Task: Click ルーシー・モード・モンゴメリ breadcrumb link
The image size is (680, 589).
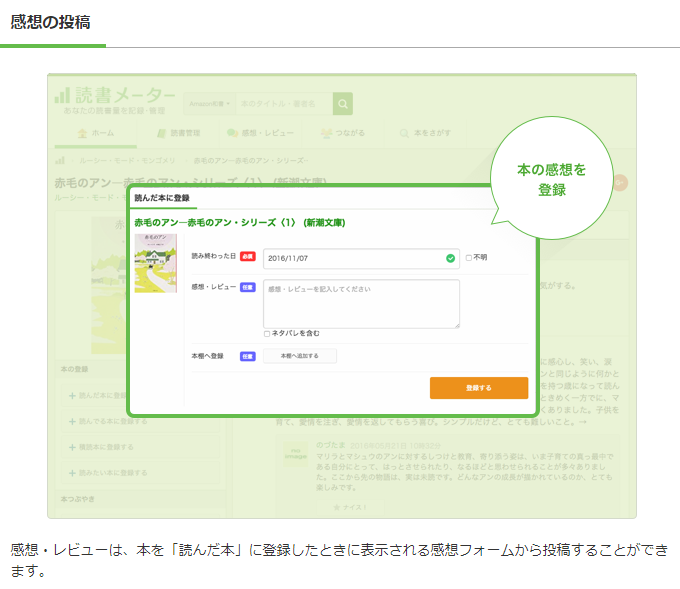Action: 127,160
